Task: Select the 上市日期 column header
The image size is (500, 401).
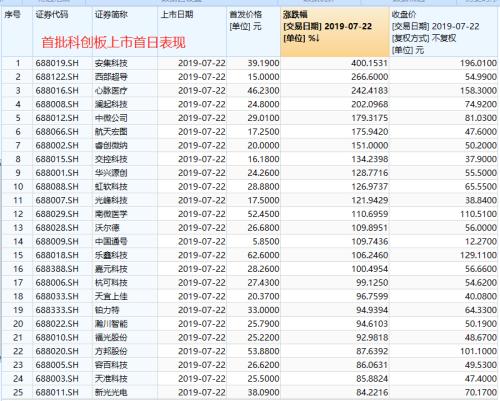Action: pyautogui.click(x=192, y=32)
